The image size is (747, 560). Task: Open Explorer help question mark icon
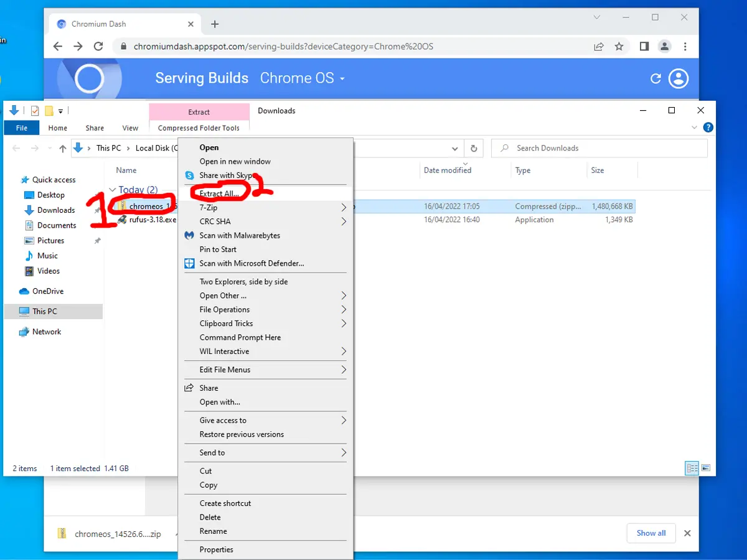click(708, 128)
